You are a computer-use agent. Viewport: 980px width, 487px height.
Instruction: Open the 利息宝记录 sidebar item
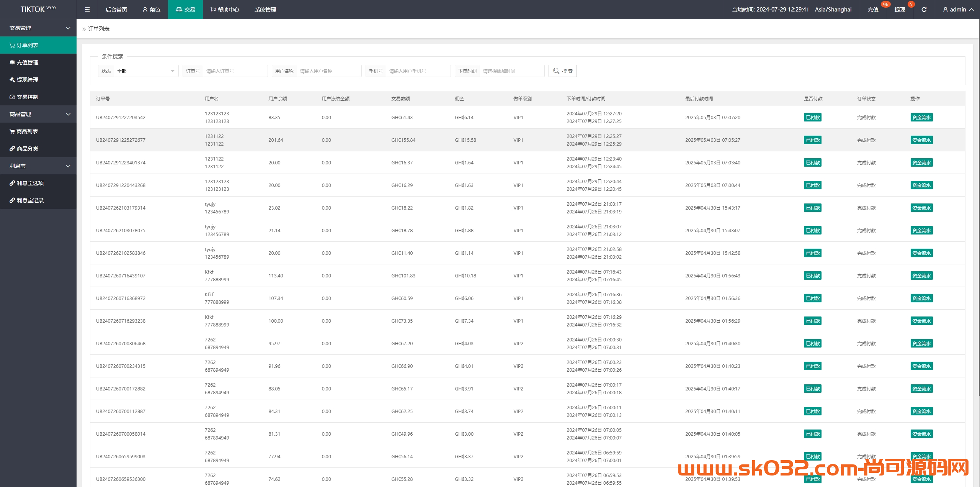(38, 200)
